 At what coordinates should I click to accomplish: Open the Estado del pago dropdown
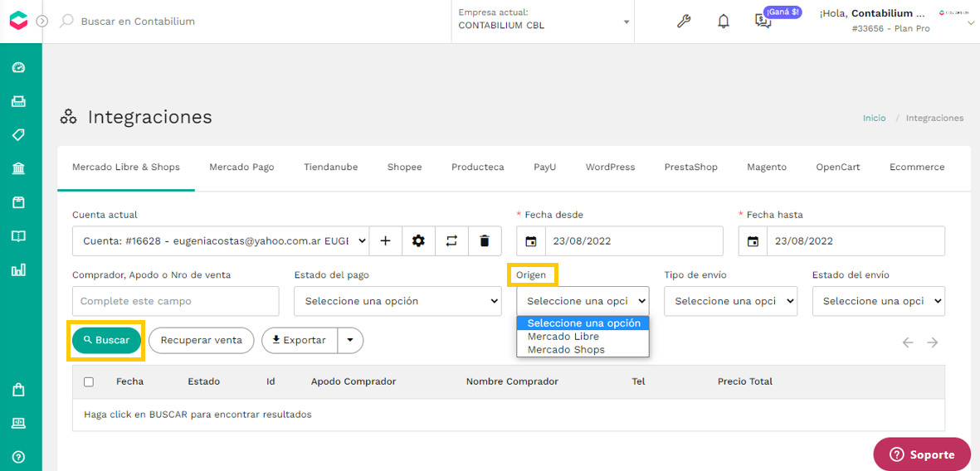click(x=397, y=301)
